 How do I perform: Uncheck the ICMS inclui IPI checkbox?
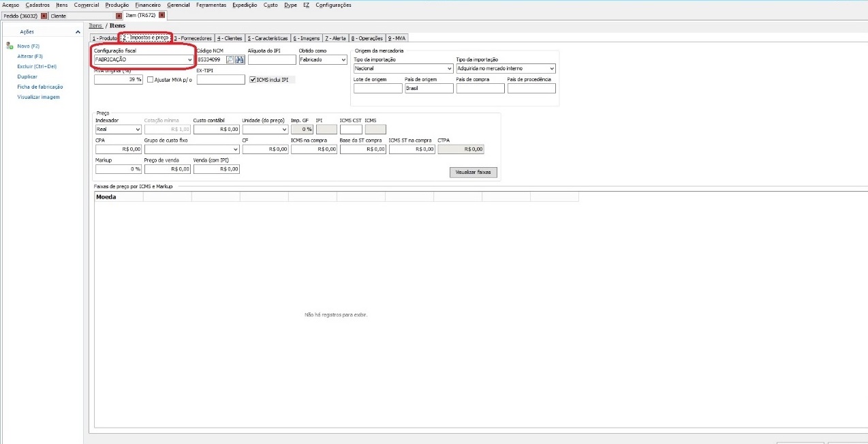[253, 80]
